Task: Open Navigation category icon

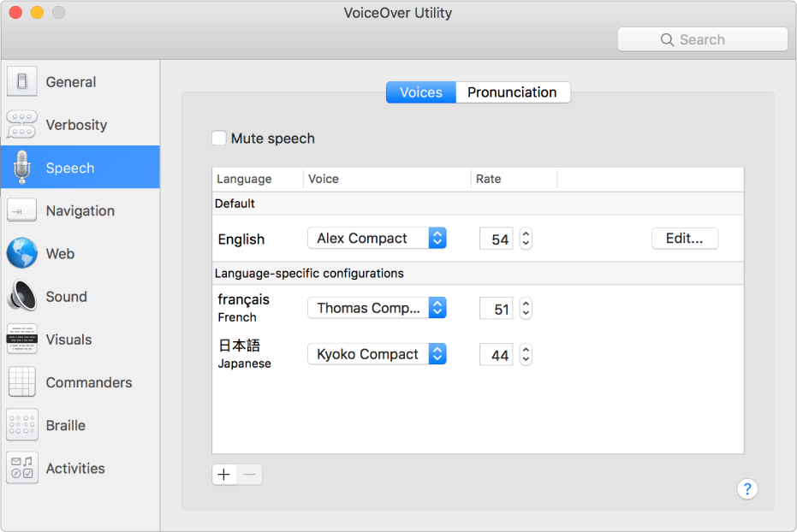Action: (x=22, y=210)
